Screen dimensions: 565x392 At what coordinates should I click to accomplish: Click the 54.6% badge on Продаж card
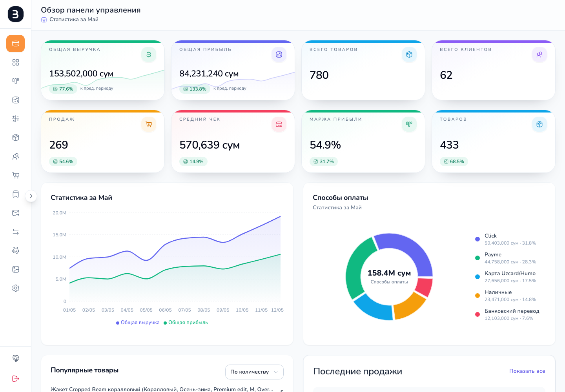click(x=63, y=162)
